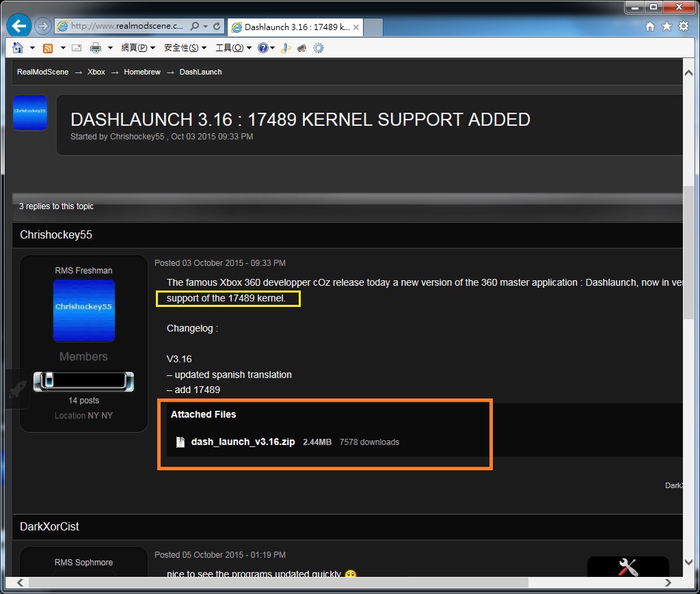Screen dimensions: 700x594
Task: Expand the Print dropdown arrow
Action: click(110, 48)
